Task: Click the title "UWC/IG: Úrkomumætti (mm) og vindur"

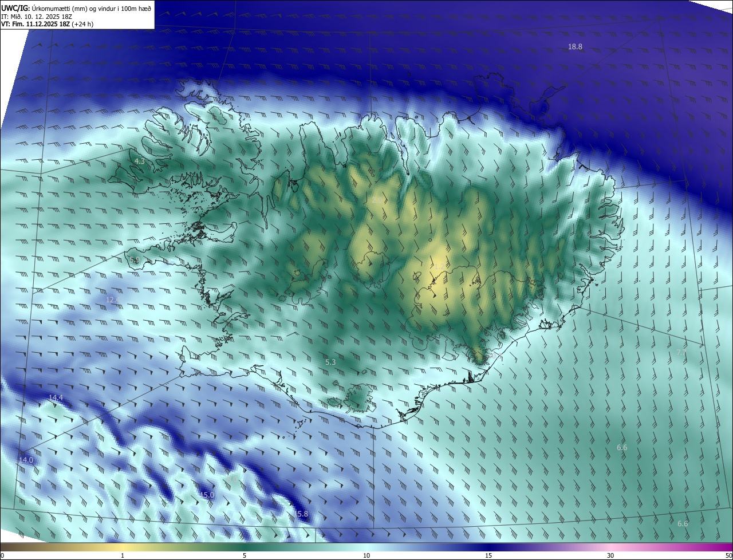Action: (76, 7)
